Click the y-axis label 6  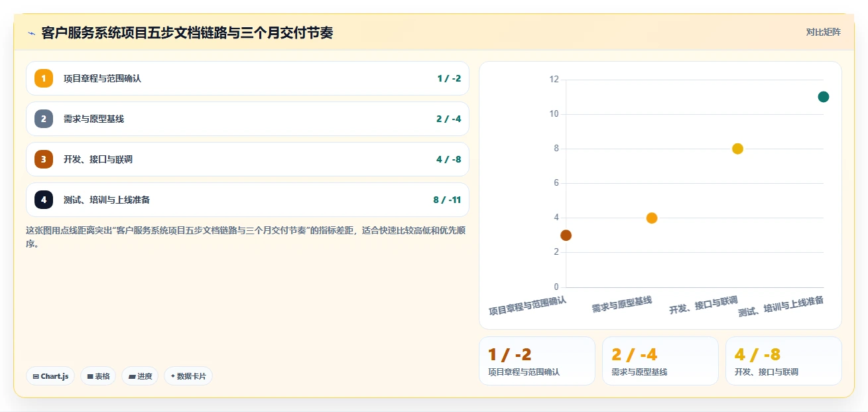pos(556,183)
